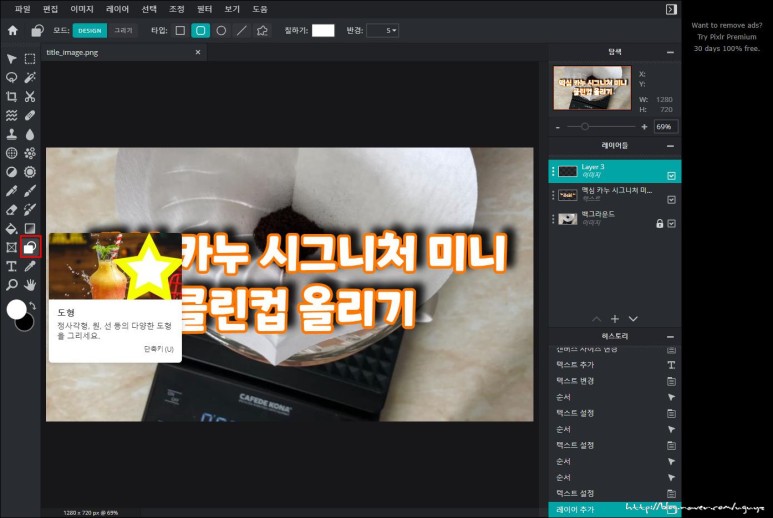Open the 파일 menu
773x518 pixels.
(x=22, y=9)
